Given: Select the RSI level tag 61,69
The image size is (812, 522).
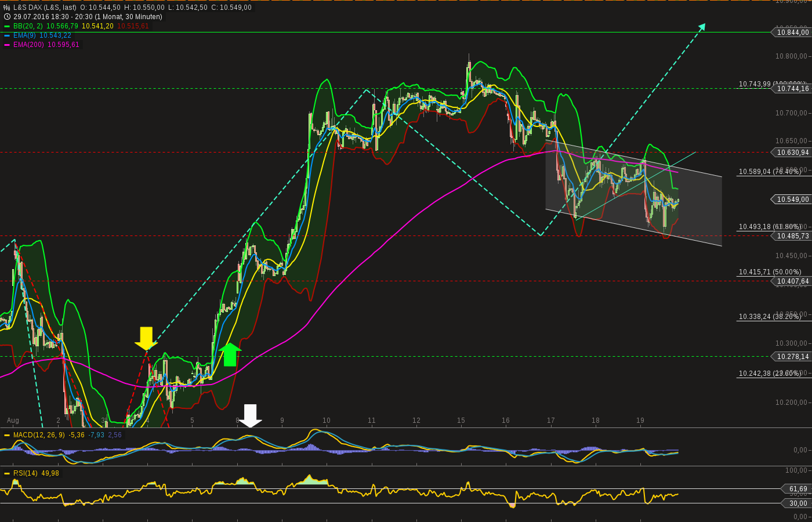Looking at the screenshot, I should [x=797, y=489].
